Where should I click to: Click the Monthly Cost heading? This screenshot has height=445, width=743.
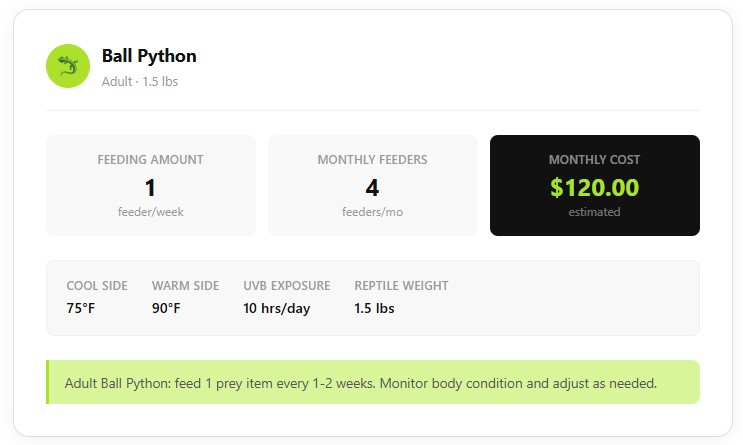[x=594, y=159]
